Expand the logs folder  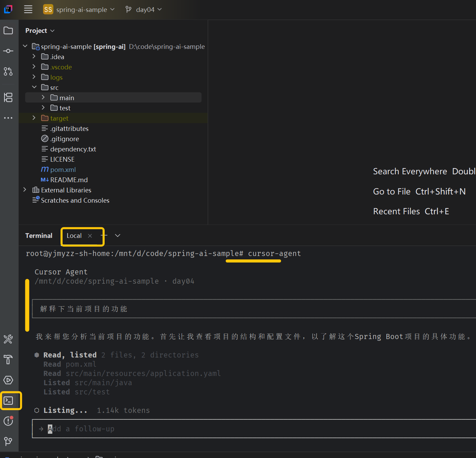point(34,77)
